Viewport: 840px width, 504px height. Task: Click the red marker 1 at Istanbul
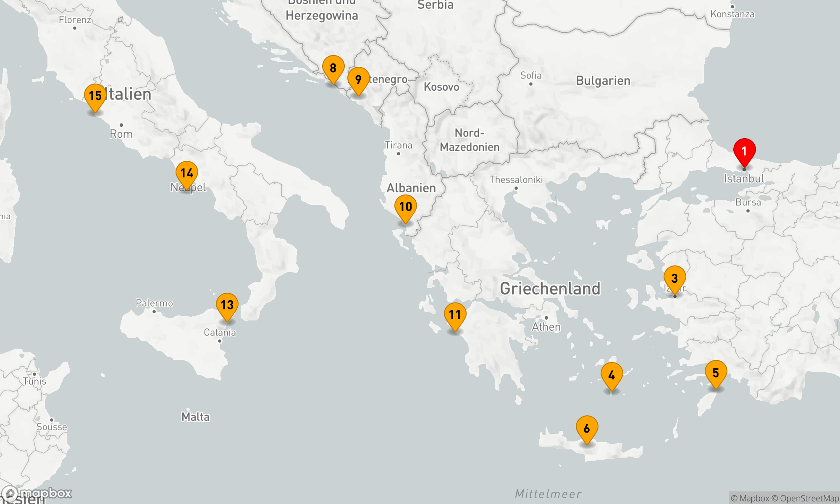(x=744, y=151)
